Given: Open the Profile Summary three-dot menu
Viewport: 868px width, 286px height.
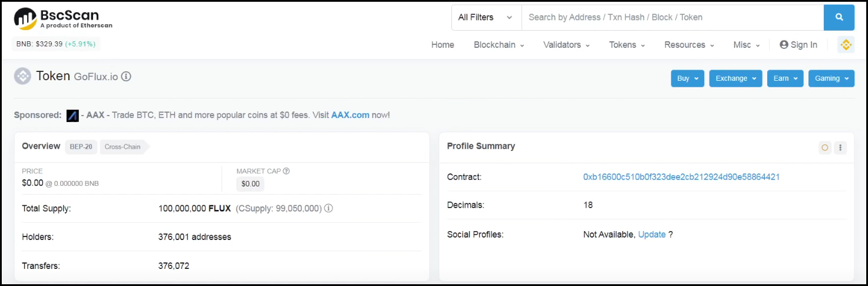Looking at the screenshot, I should pyautogui.click(x=840, y=148).
